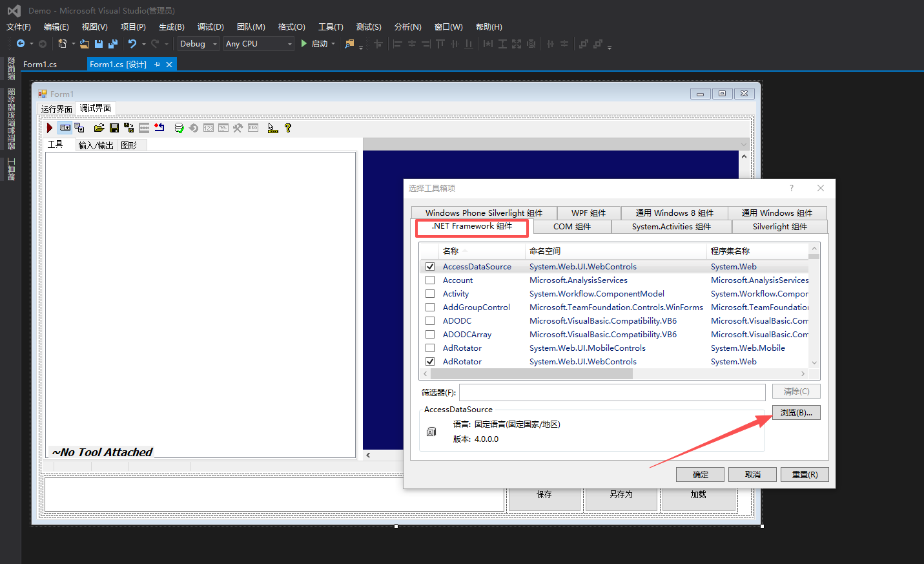Switch to the COM 组件 tab
924x564 pixels.
pos(572,226)
